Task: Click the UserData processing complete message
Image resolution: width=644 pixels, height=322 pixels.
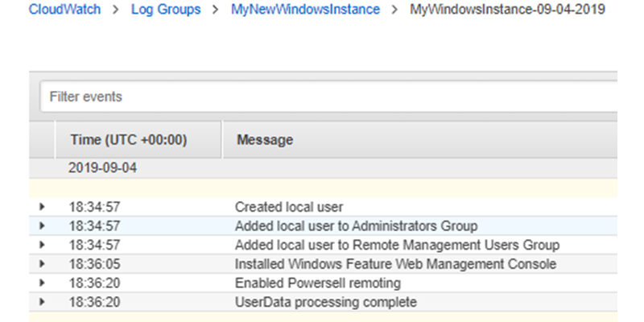Action: tap(326, 303)
